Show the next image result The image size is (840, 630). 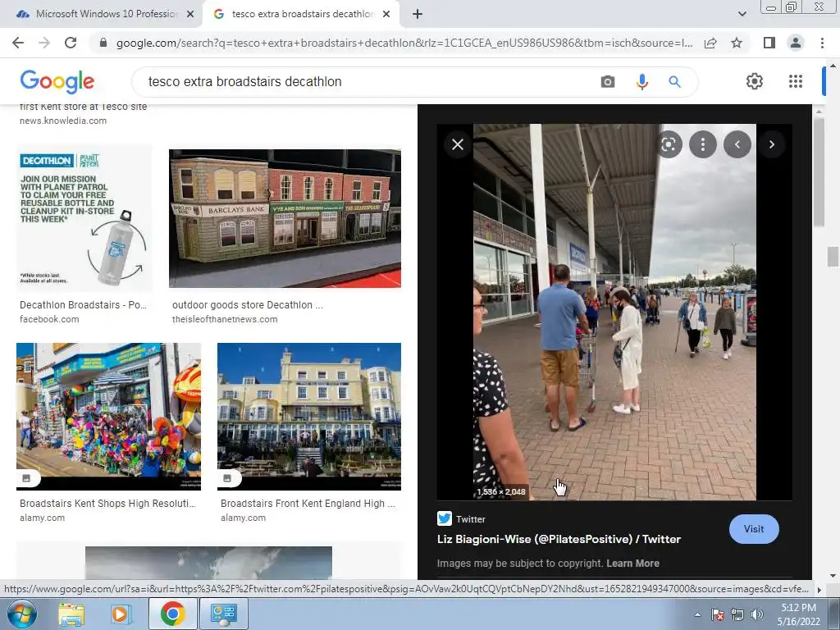point(771,144)
